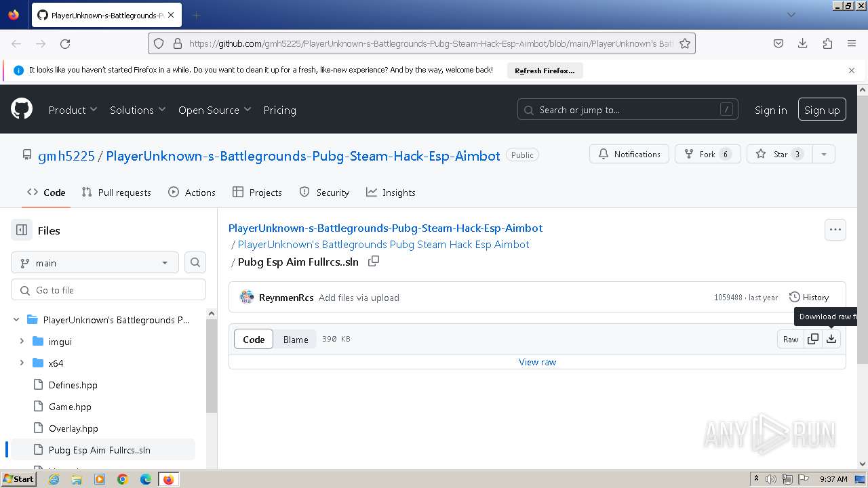Open new browser tab with plus icon
Screen dimensions: 868x488
[x=197, y=15]
